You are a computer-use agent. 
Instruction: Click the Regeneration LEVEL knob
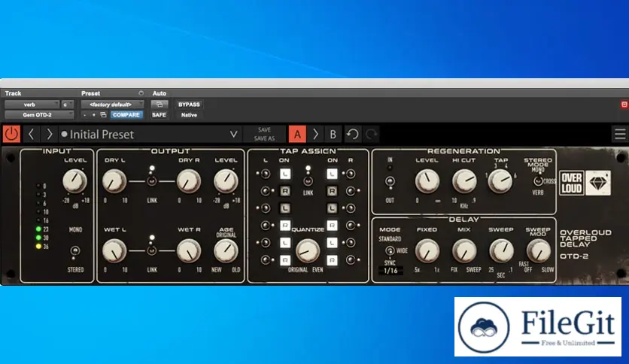(x=427, y=180)
